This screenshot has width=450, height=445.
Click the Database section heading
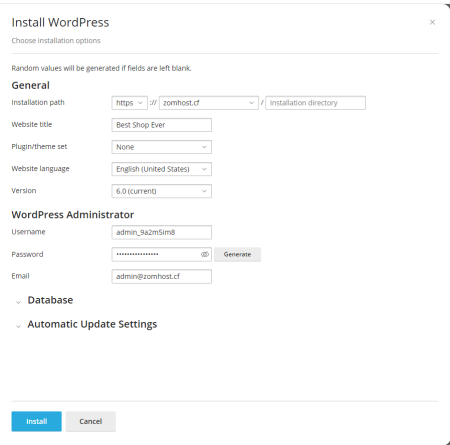coord(50,300)
